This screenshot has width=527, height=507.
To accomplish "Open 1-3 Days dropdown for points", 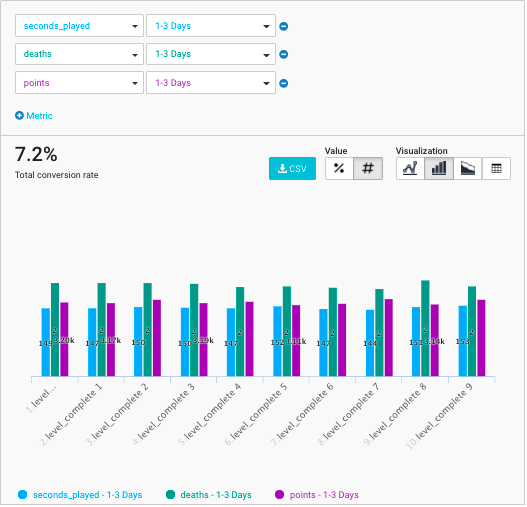I will click(211, 83).
